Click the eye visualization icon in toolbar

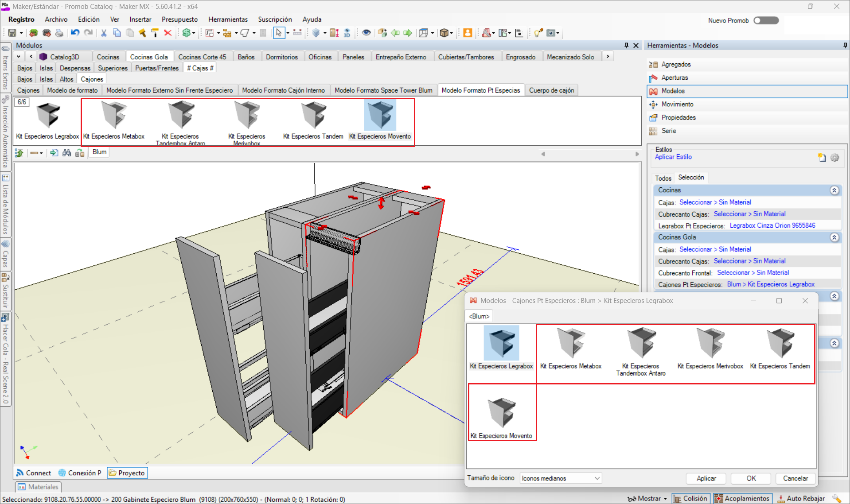366,33
